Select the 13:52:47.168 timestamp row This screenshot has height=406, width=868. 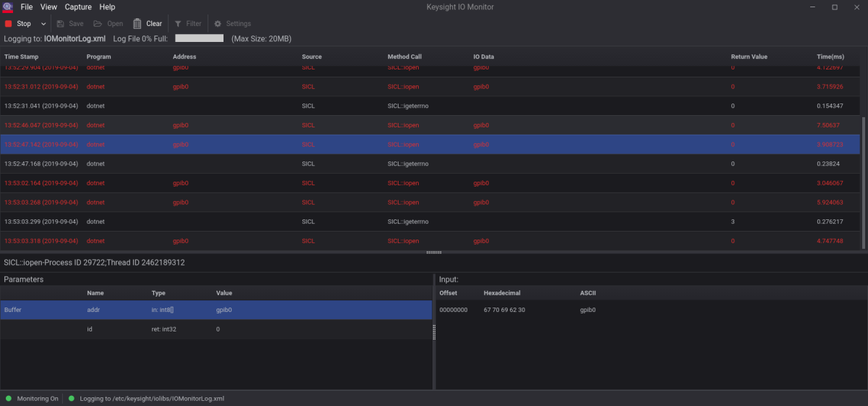click(x=430, y=164)
